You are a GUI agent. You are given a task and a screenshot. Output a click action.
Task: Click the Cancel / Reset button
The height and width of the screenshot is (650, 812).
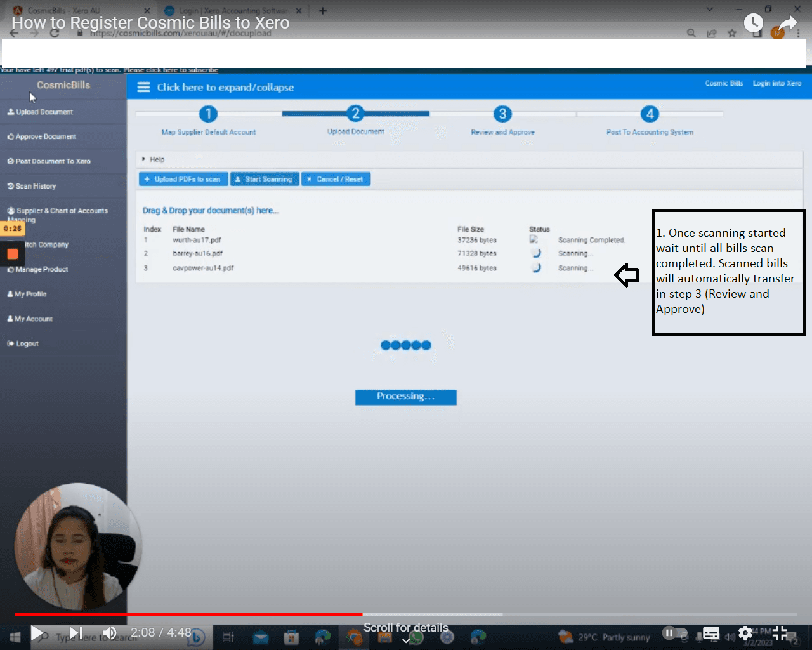point(336,179)
